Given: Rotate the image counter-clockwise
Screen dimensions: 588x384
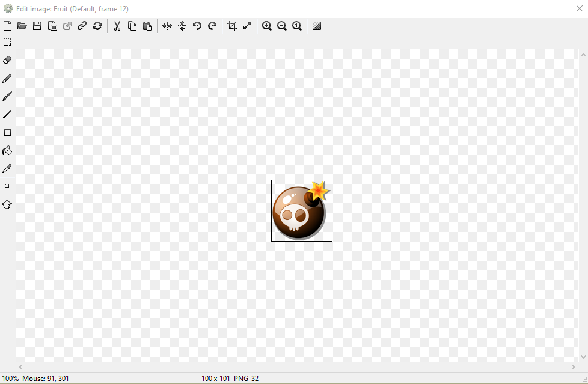Looking at the screenshot, I should click(x=197, y=26).
